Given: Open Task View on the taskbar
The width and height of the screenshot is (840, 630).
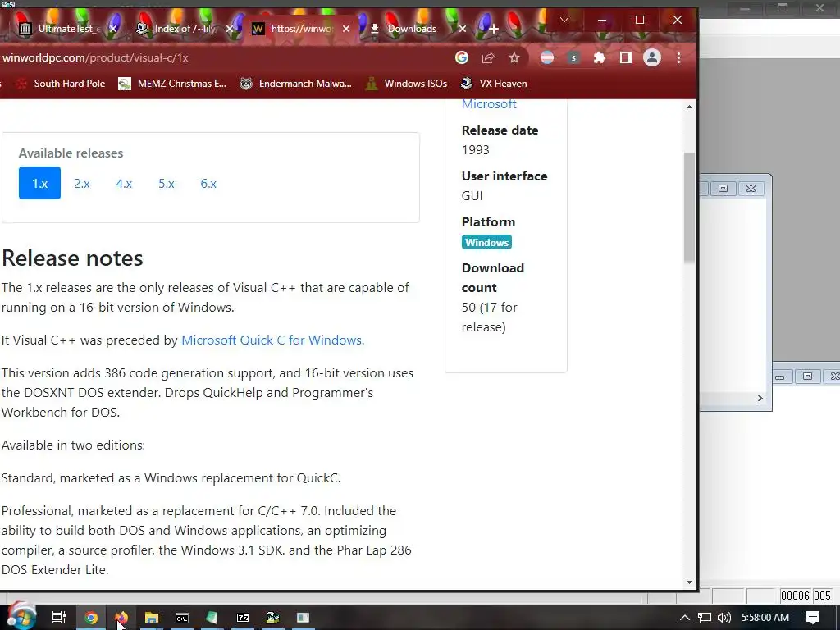Looking at the screenshot, I should [x=58, y=618].
